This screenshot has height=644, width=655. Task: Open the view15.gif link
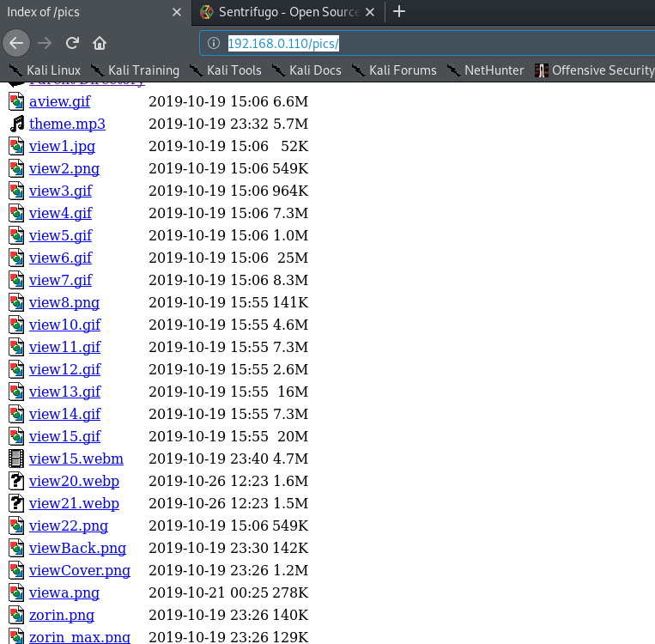(64, 436)
